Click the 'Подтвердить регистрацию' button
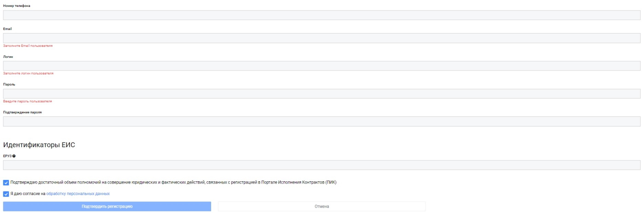Image resolution: width=644 pixels, height=213 pixels. pyautogui.click(x=107, y=206)
